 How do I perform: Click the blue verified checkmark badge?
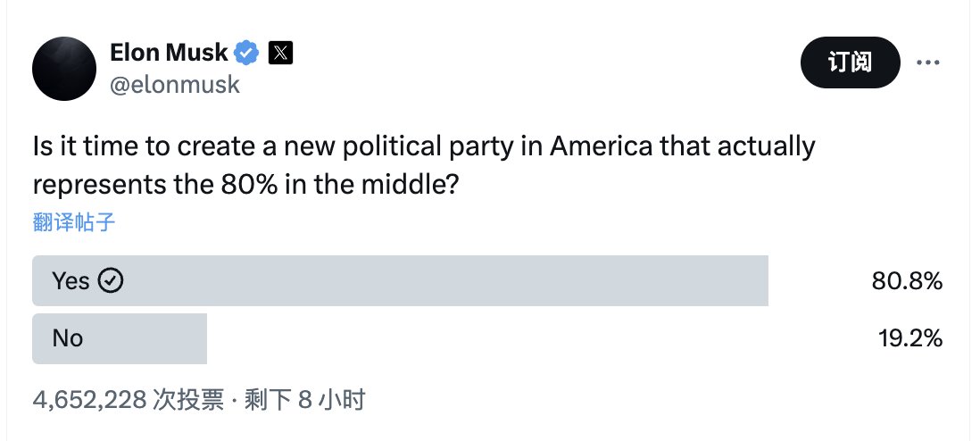click(247, 53)
